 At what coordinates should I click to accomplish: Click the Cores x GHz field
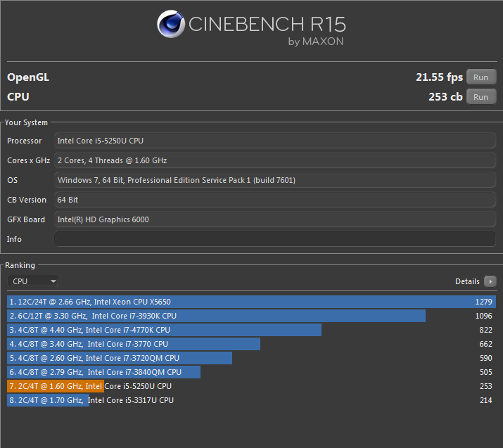point(275,160)
